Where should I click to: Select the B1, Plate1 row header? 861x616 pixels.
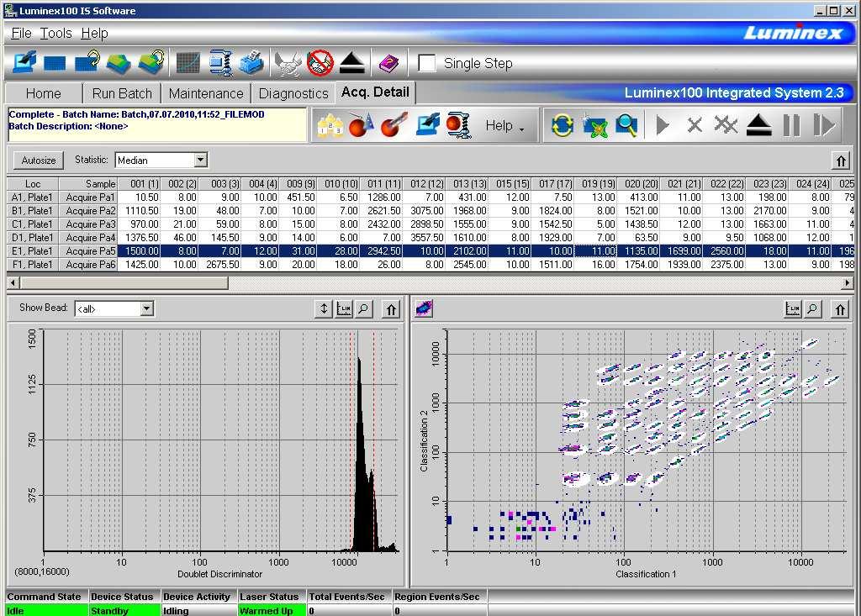point(33,211)
